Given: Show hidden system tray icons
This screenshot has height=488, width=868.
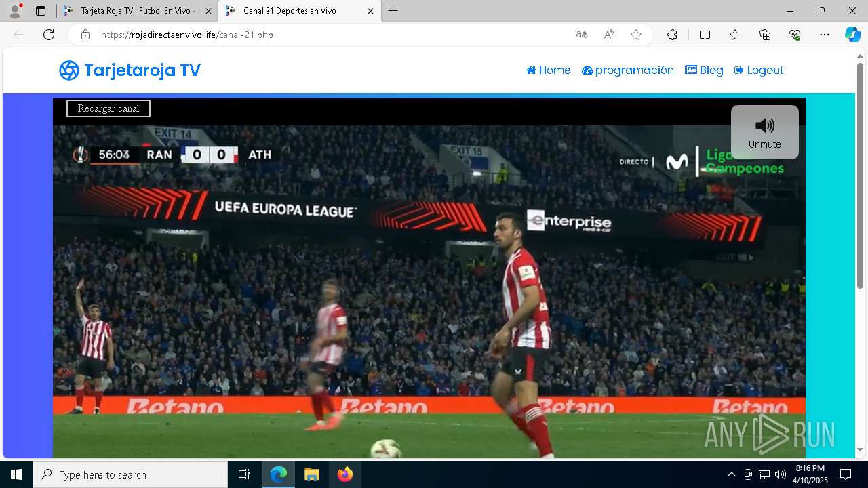Looking at the screenshot, I should point(731,474).
